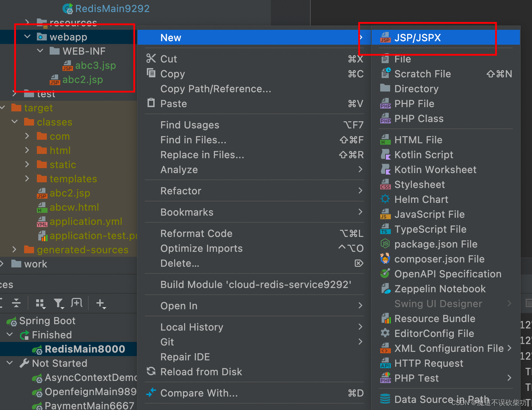Image resolution: width=532 pixels, height=410 pixels.
Task: Collapse the webapp folder
Action: [27, 37]
